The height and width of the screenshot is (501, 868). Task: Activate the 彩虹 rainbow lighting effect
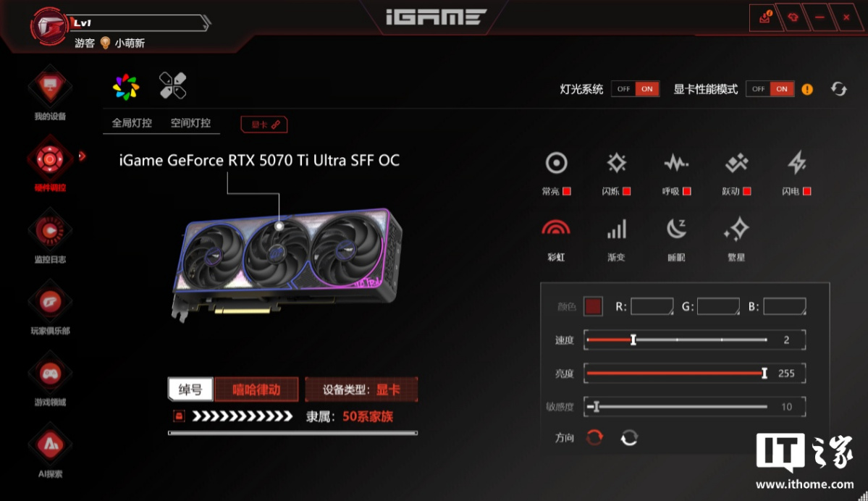point(556,228)
